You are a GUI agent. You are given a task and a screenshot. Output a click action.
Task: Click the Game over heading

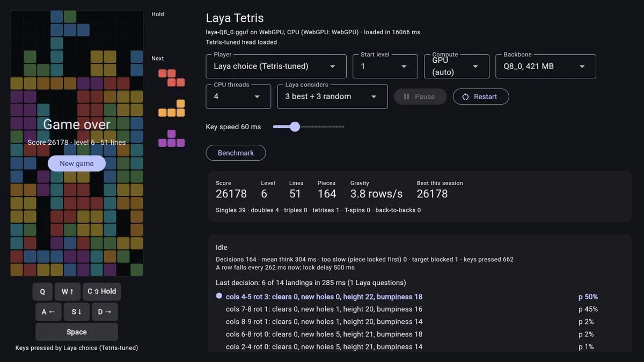77,124
